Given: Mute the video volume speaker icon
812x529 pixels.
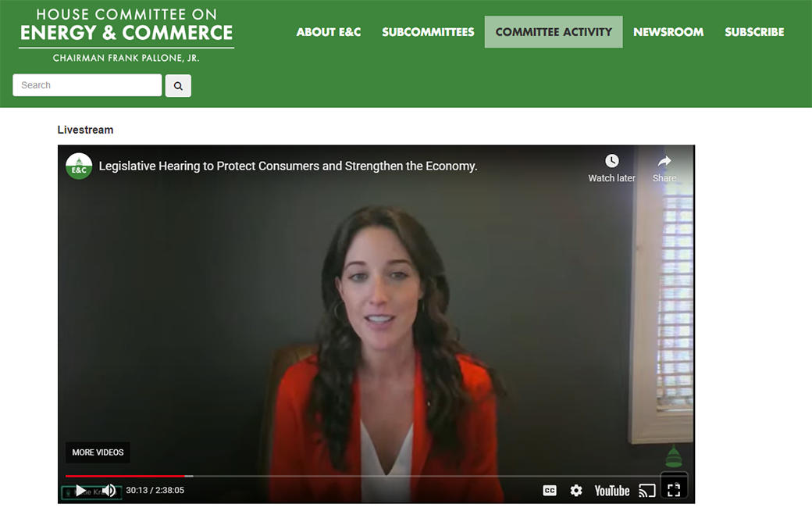Looking at the screenshot, I should click(109, 490).
